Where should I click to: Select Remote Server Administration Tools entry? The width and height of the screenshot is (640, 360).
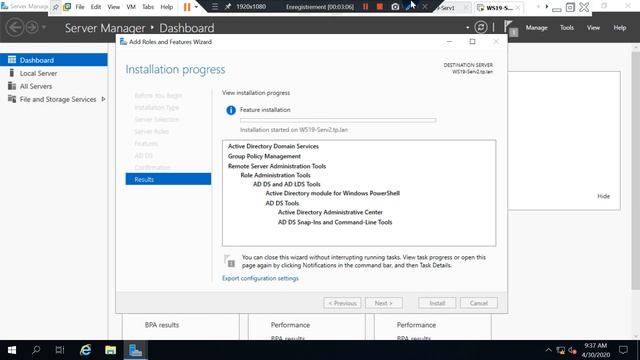277,166
